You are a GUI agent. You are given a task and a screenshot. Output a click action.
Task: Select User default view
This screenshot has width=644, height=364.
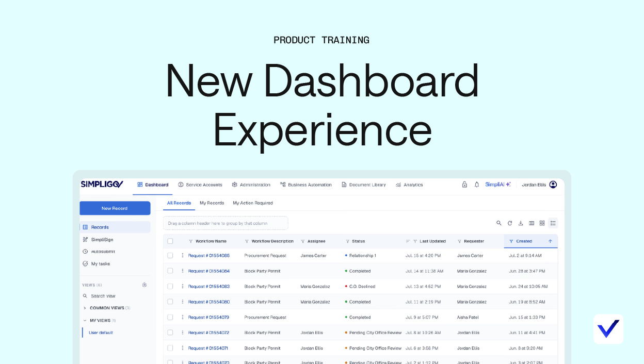[101, 333]
